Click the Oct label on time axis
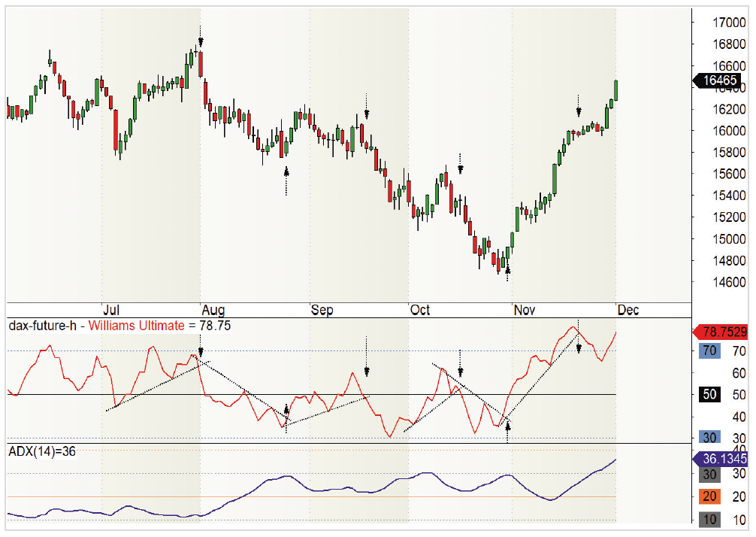 click(420, 310)
